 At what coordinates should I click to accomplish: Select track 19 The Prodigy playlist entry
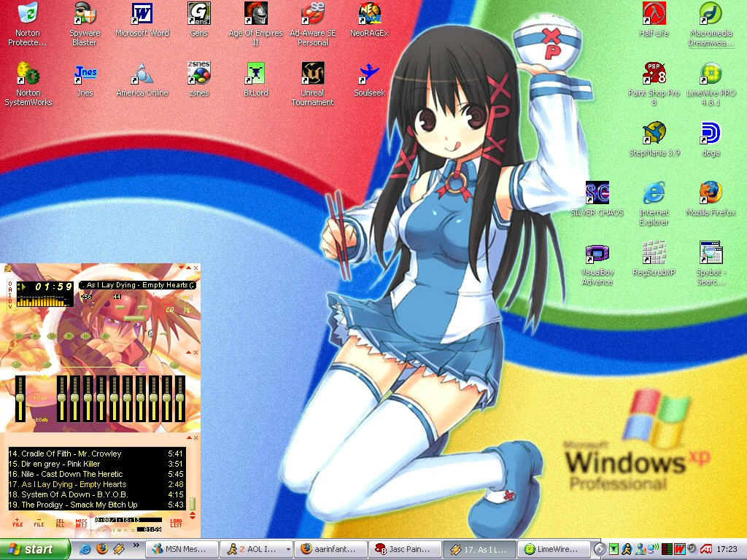(x=96, y=505)
